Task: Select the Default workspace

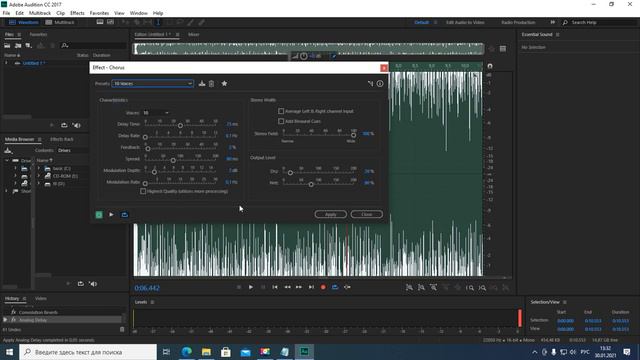Action: [x=422, y=22]
